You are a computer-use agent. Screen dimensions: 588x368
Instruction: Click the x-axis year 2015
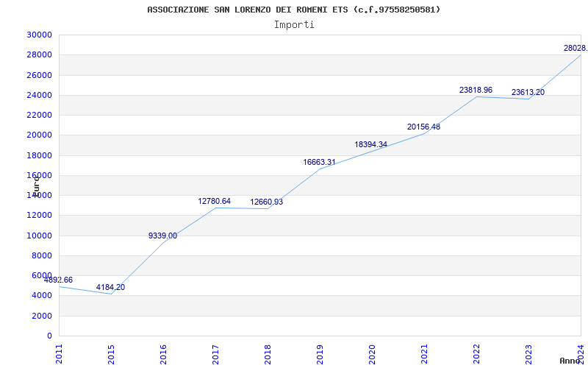[x=111, y=354]
